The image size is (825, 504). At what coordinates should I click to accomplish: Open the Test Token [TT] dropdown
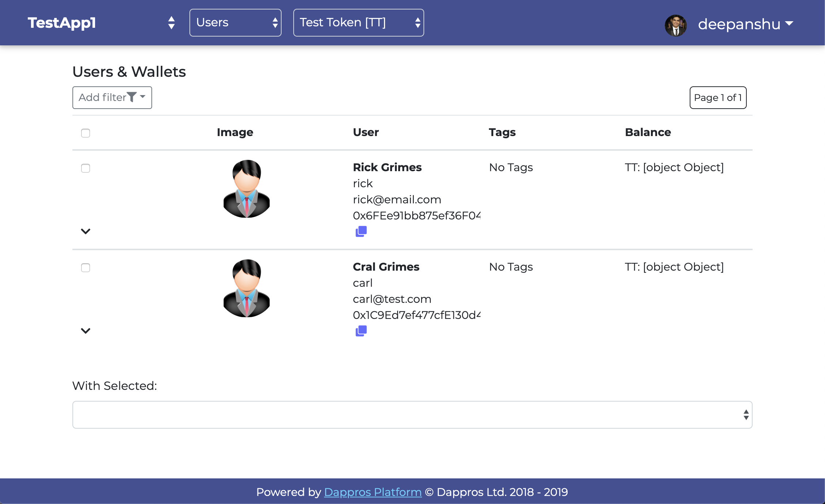pyautogui.click(x=358, y=23)
